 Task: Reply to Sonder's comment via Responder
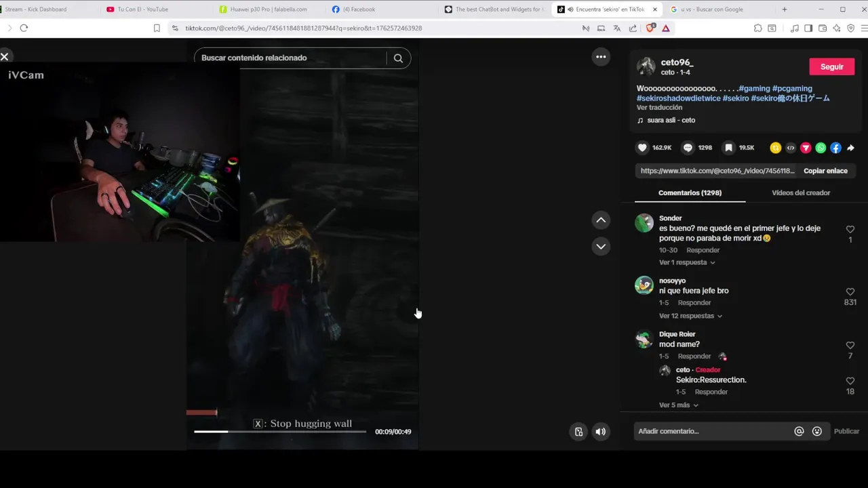pyautogui.click(x=703, y=250)
